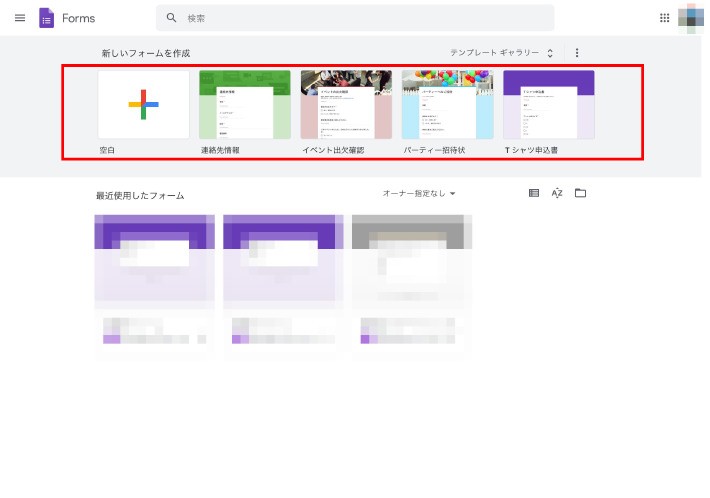The height and width of the screenshot is (498, 710).
Task: Open the file picker folder icon
Action: (x=580, y=193)
